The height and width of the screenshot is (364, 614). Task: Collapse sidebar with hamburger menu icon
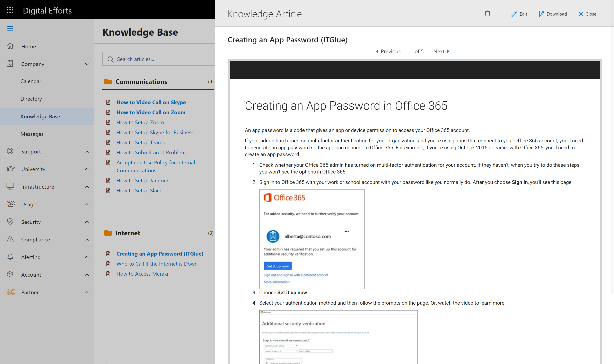tap(10, 29)
